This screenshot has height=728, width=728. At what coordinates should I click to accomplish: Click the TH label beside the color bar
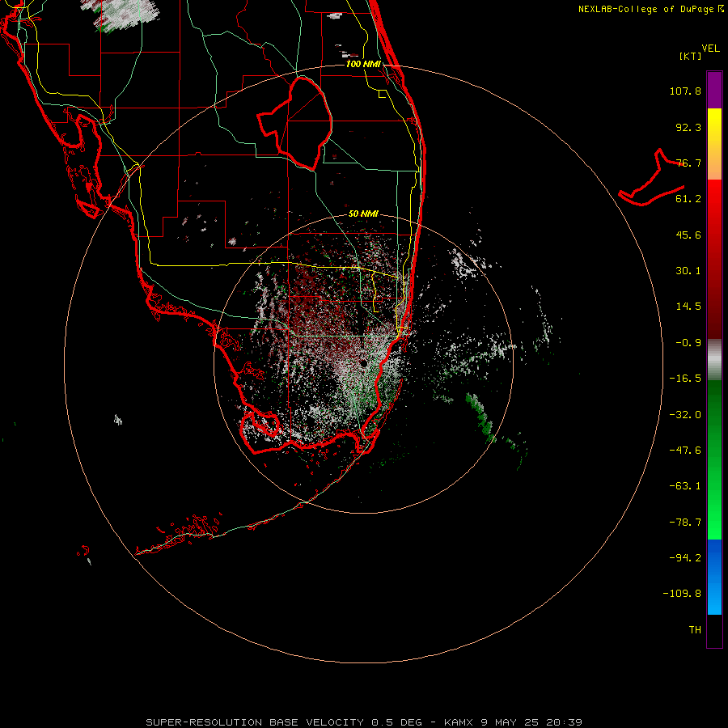tap(695, 630)
